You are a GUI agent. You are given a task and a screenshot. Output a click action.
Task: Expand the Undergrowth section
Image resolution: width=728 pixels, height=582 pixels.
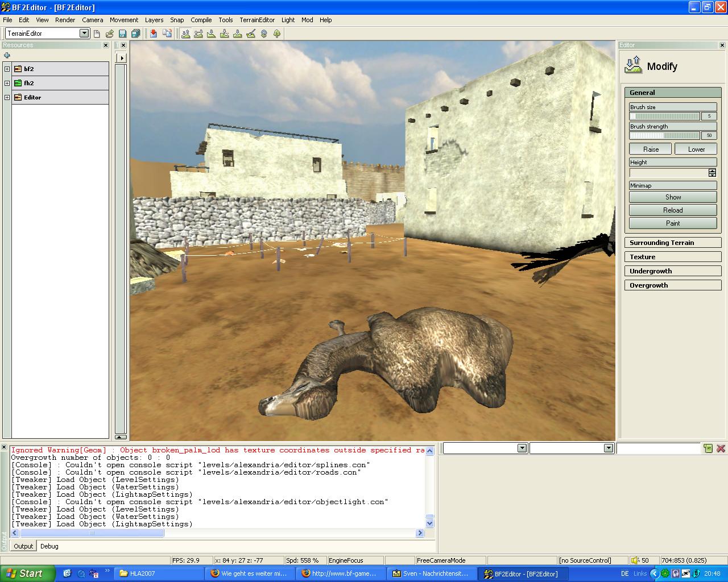pyautogui.click(x=673, y=271)
